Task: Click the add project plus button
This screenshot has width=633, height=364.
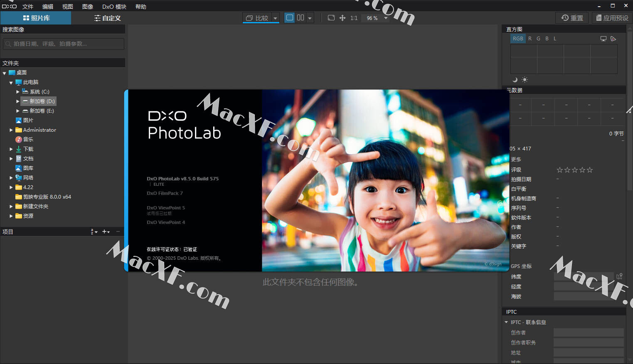Action: tap(106, 231)
